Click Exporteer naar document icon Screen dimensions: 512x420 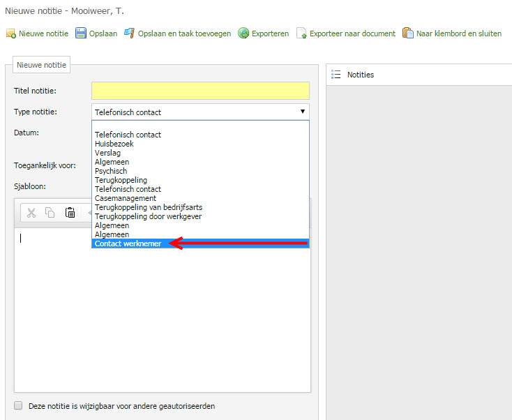pyautogui.click(x=301, y=33)
